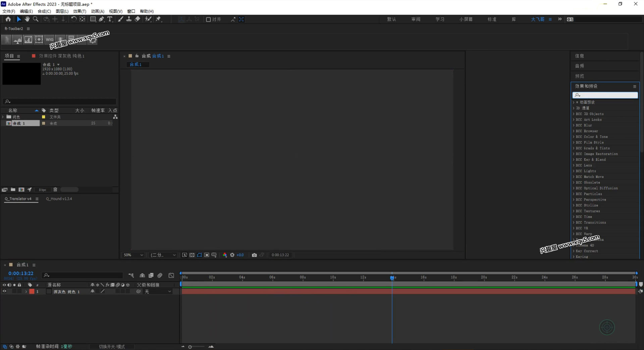Open the composition mini-flowchart icon
This screenshot has width=644, height=350.
click(131, 276)
